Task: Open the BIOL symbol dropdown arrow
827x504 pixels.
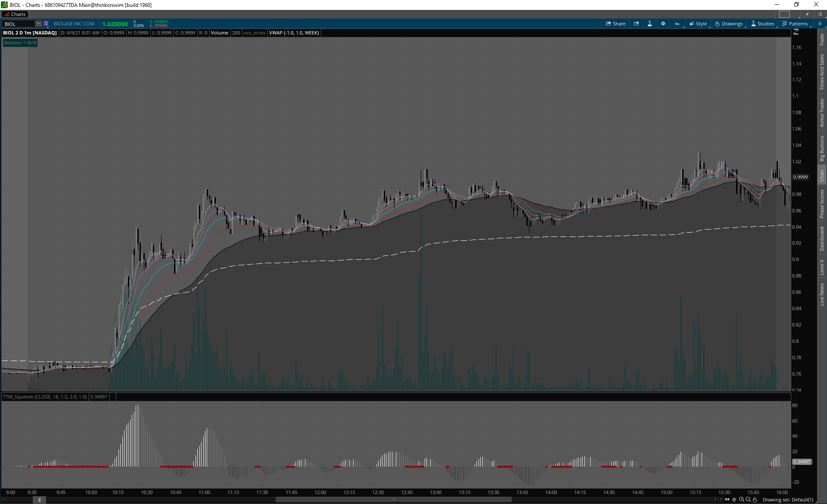Action: [38, 24]
